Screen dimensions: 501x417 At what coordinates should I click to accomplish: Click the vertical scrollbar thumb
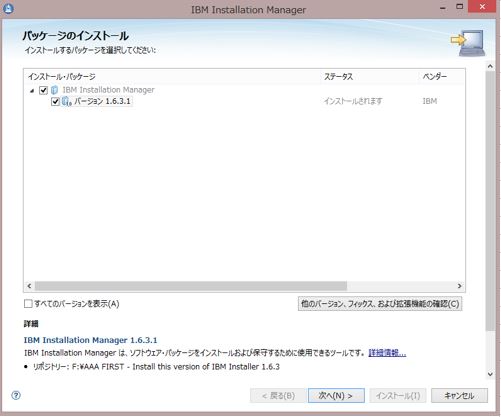490,201
